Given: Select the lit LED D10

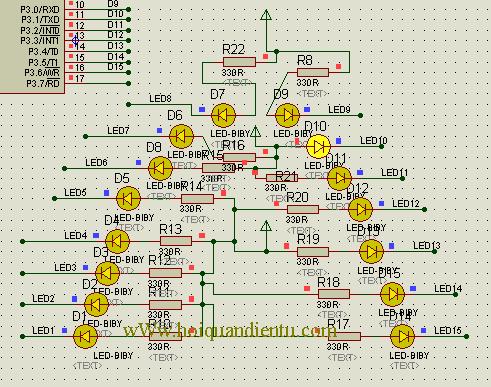Looking at the screenshot, I should (318, 146).
